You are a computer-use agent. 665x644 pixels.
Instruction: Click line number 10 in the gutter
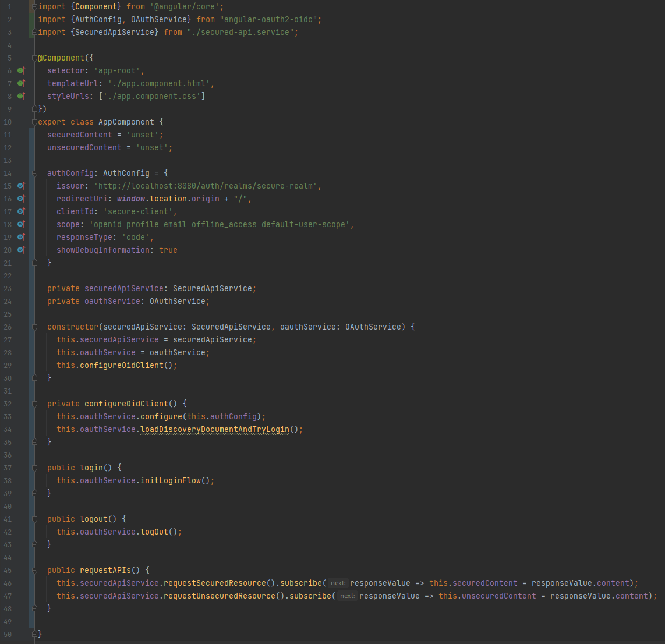tap(8, 122)
